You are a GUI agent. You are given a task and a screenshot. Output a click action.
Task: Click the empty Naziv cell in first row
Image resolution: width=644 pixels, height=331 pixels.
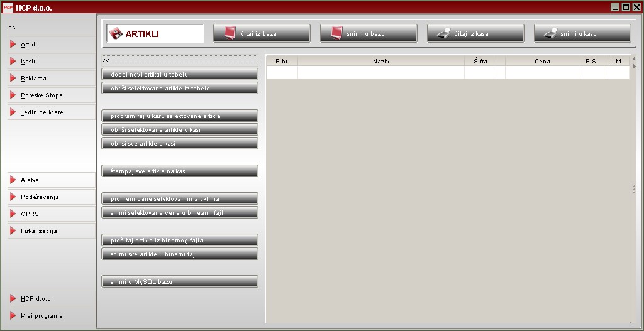pyautogui.click(x=380, y=73)
